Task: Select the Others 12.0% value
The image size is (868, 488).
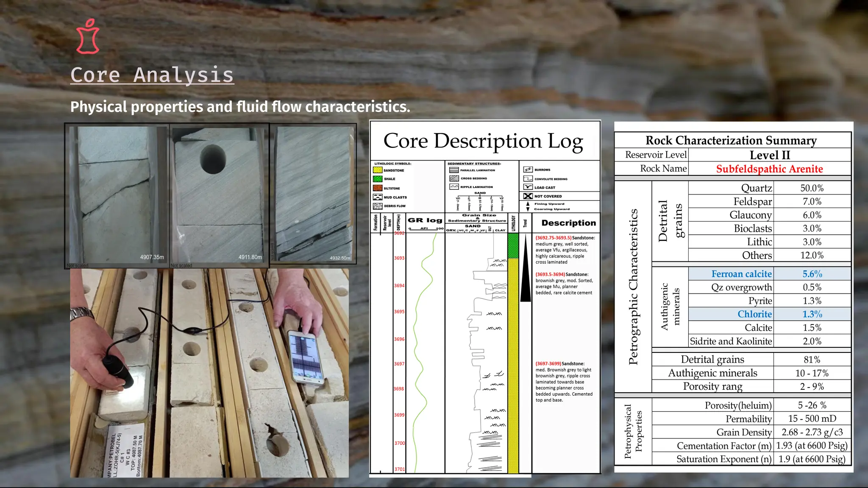Action: 812,255
